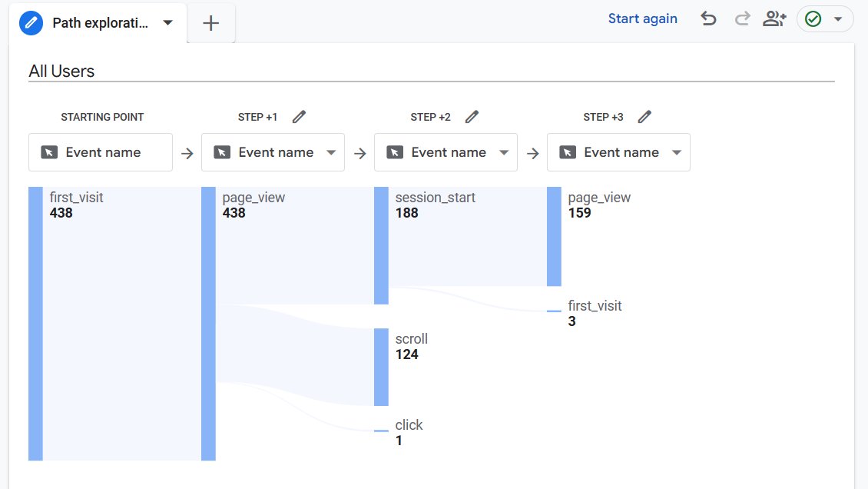Click the redo arrow icon

pos(742,19)
